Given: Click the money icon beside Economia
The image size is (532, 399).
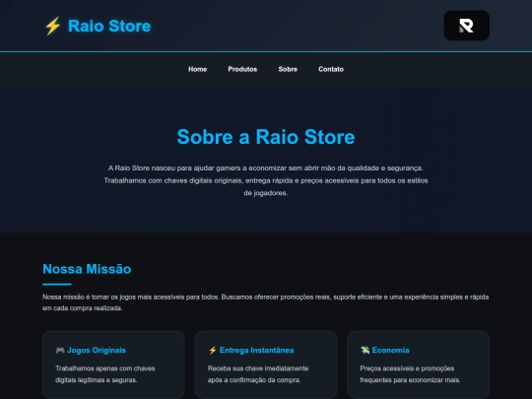Looking at the screenshot, I should [366, 350].
